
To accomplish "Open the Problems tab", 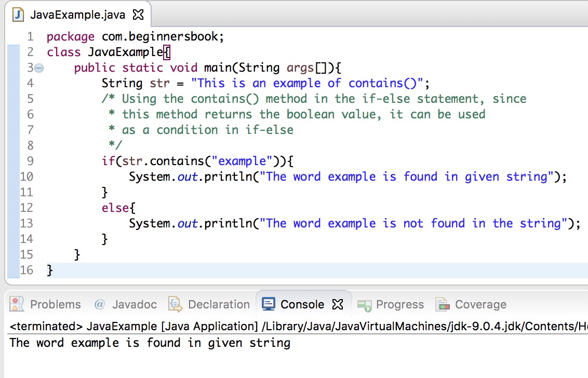I will click(56, 304).
